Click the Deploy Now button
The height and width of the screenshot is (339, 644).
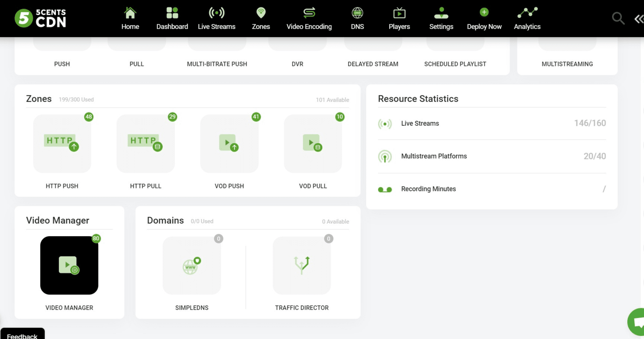[484, 19]
